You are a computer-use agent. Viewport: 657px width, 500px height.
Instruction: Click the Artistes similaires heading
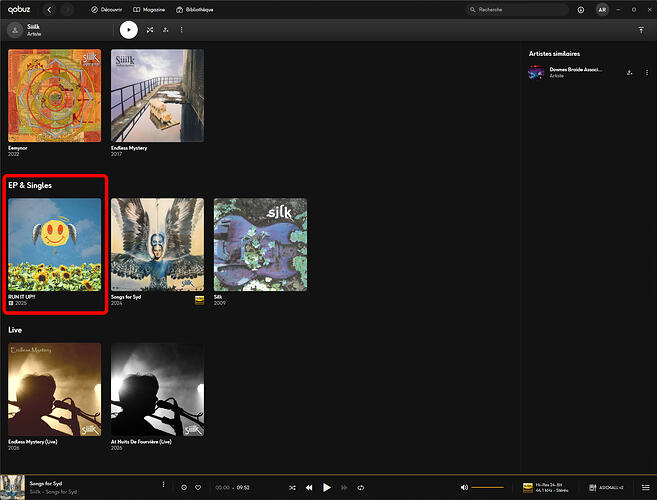tap(554, 54)
